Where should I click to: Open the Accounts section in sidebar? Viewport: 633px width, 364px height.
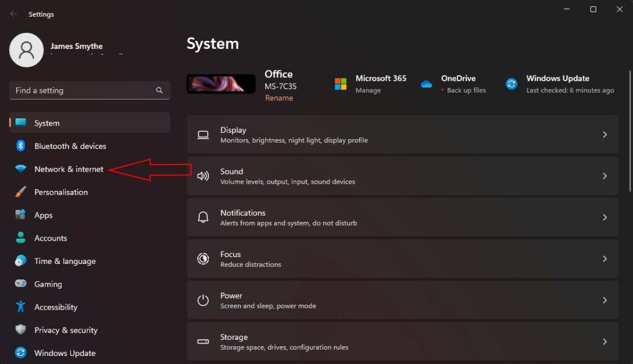[50, 238]
